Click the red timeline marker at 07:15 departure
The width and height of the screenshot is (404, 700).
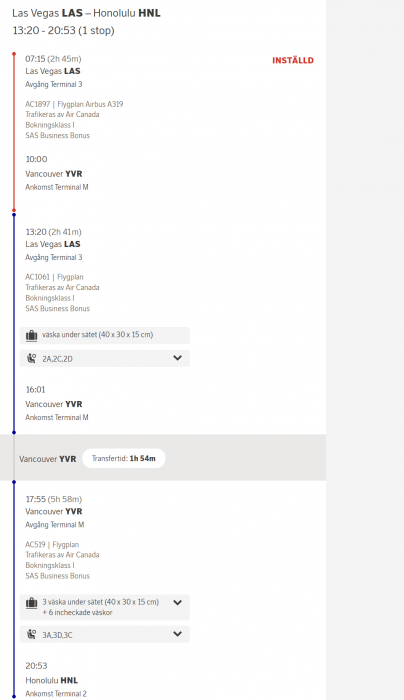tap(14, 54)
